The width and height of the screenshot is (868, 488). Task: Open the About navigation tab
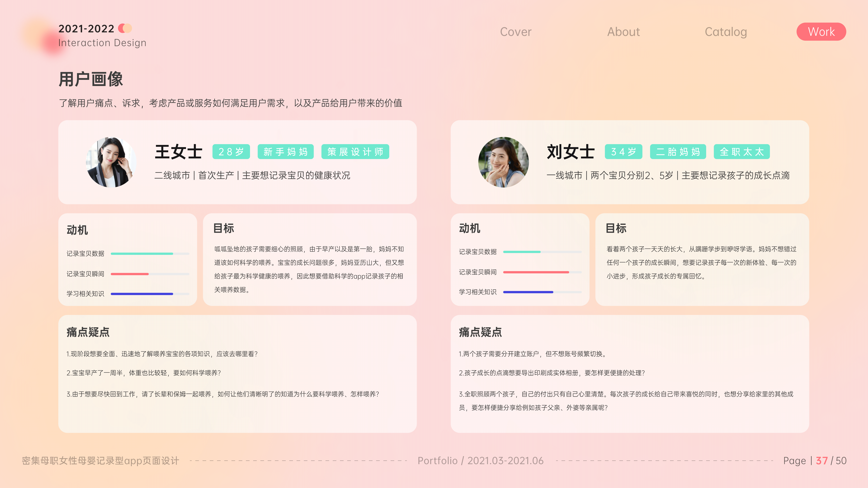(x=623, y=32)
